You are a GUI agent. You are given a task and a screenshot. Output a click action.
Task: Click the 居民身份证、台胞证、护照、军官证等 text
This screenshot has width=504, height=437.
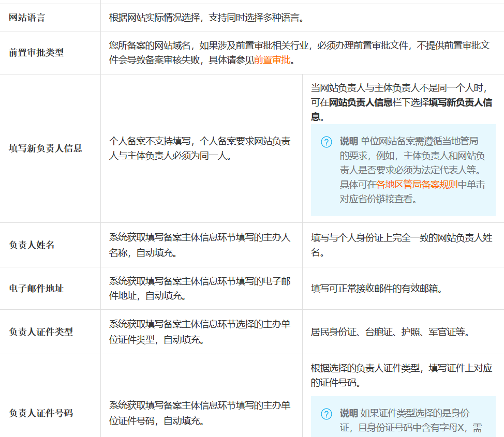[390, 332]
